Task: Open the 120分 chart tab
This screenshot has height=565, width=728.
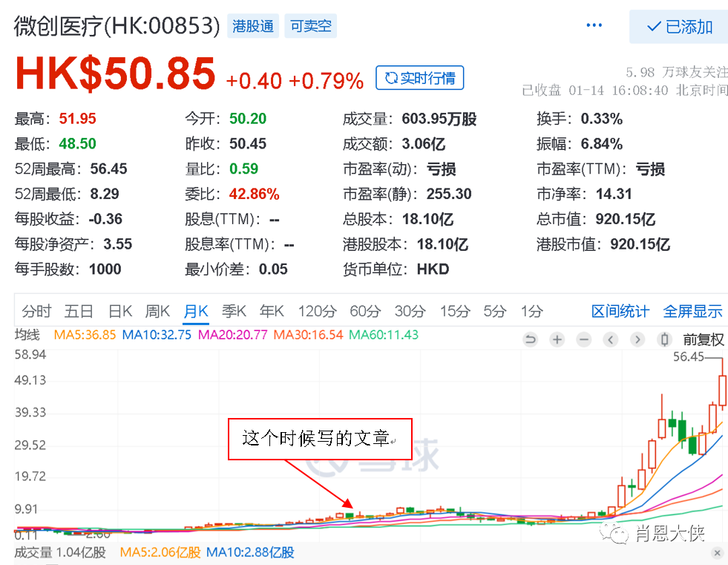Action: point(317,311)
